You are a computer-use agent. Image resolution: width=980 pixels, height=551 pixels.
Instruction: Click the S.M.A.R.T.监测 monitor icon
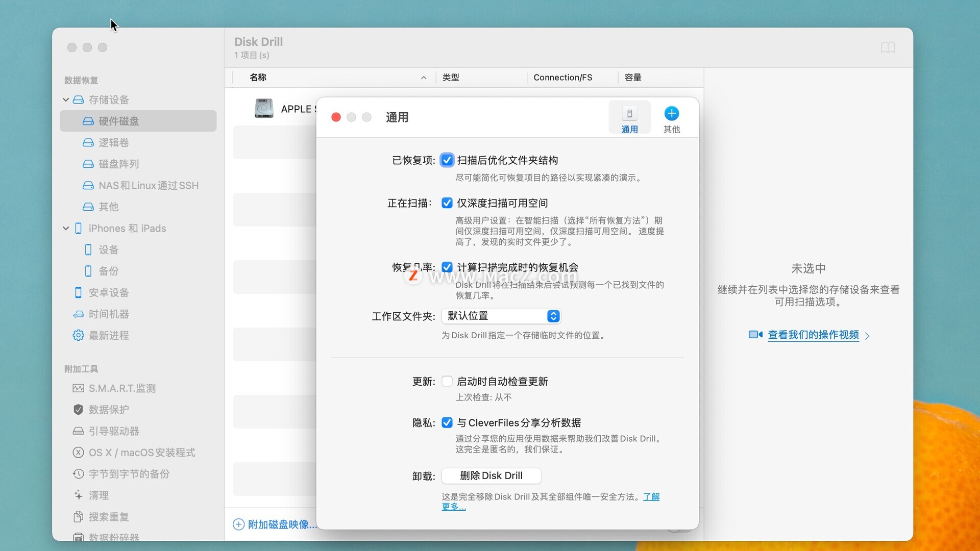tap(78, 388)
